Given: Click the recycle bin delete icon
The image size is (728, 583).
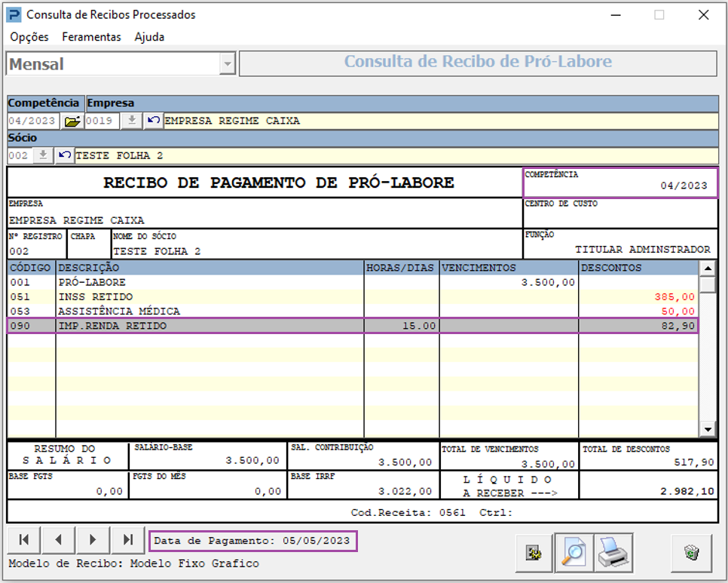Looking at the screenshot, I should 690,553.
